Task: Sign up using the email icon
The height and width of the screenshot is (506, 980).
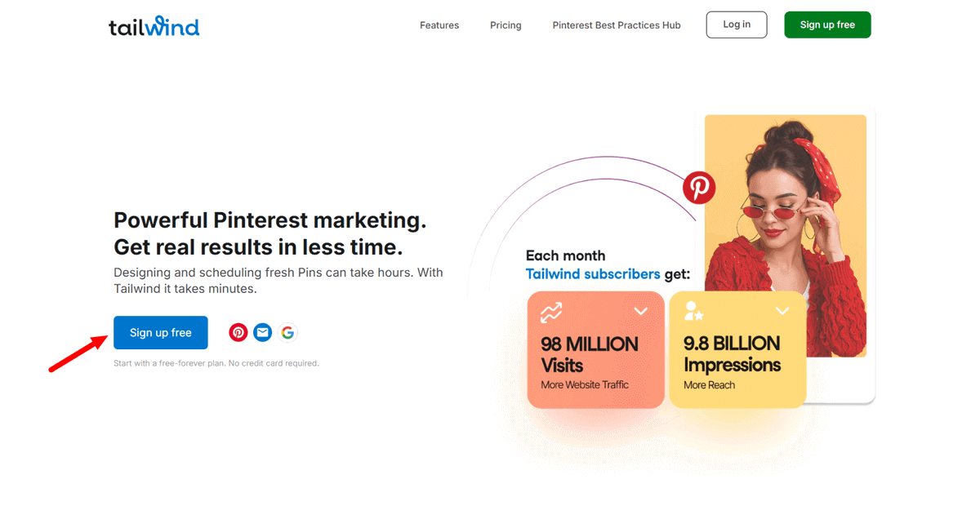Action: [262, 332]
